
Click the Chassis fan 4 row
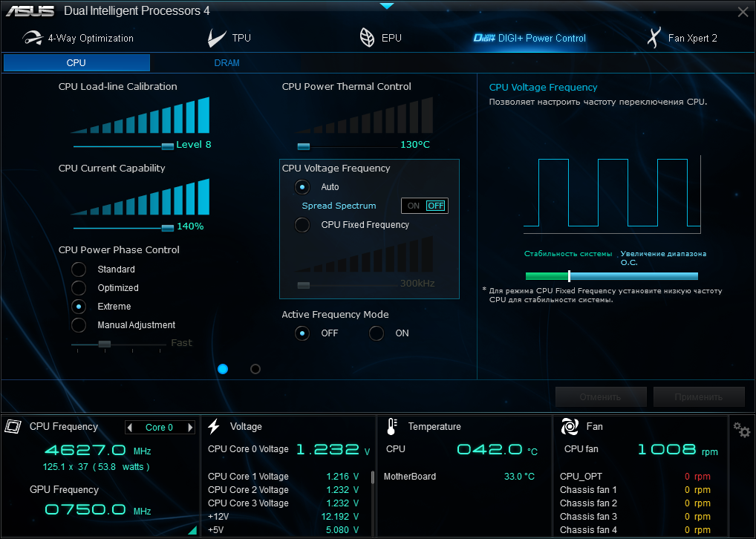tap(636, 530)
